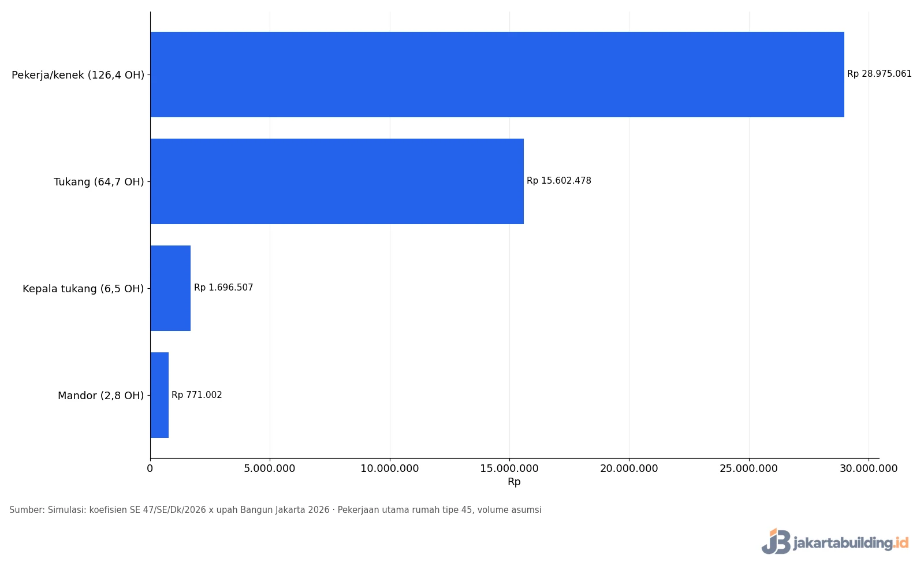Image resolution: width=924 pixels, height=562 pixels.
Task: Open the jakartabuilding.id wordmark link
Action: click(851, 543)
